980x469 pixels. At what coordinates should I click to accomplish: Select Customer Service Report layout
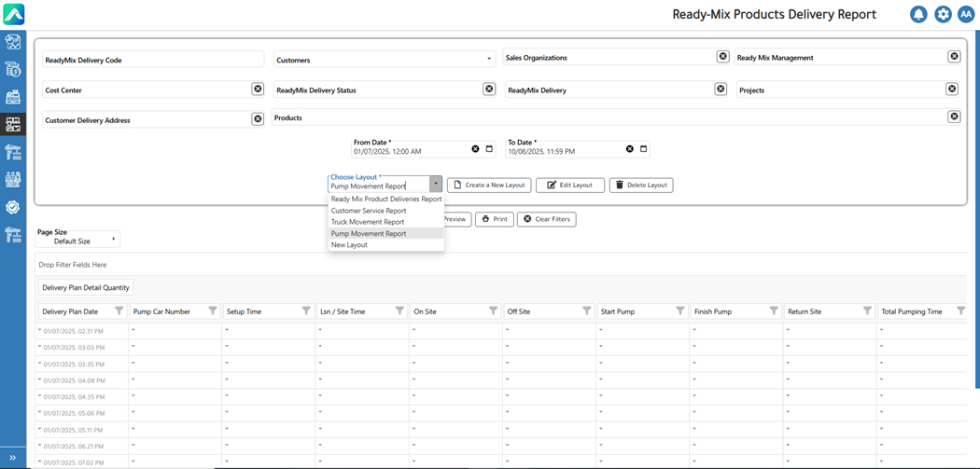369,211
